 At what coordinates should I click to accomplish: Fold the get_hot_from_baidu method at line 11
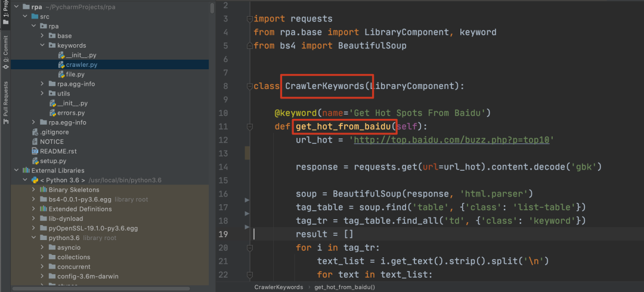[x=249, y=127]
